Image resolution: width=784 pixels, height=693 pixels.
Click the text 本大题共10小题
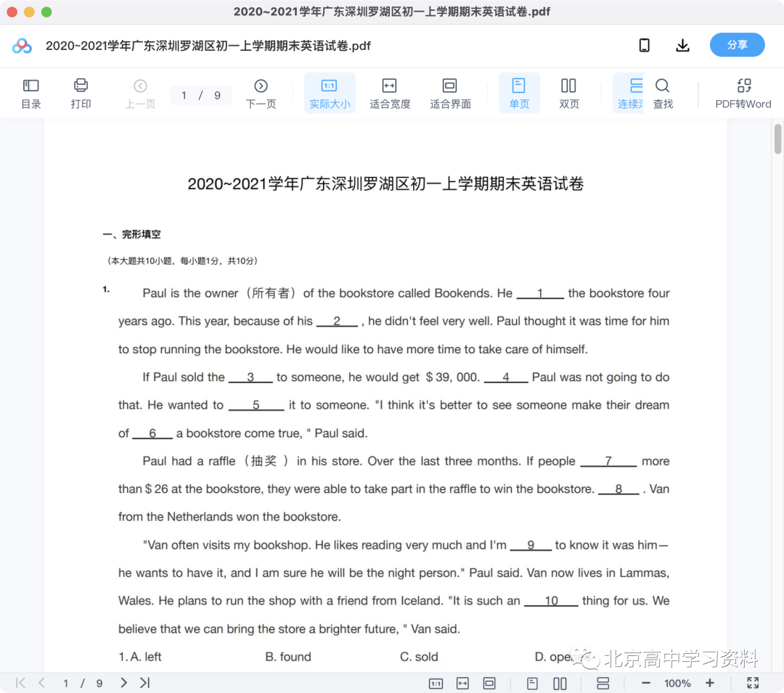(x=182, y=261)
